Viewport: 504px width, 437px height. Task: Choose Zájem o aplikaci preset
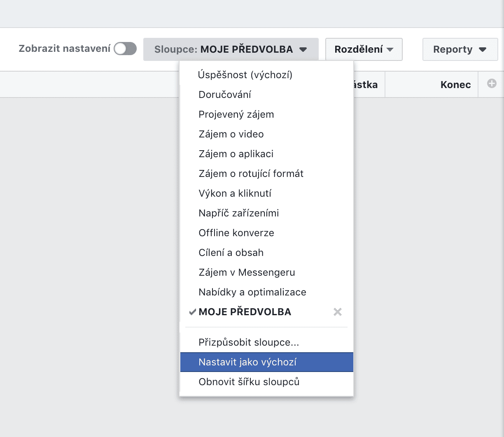tap(236, 154)
